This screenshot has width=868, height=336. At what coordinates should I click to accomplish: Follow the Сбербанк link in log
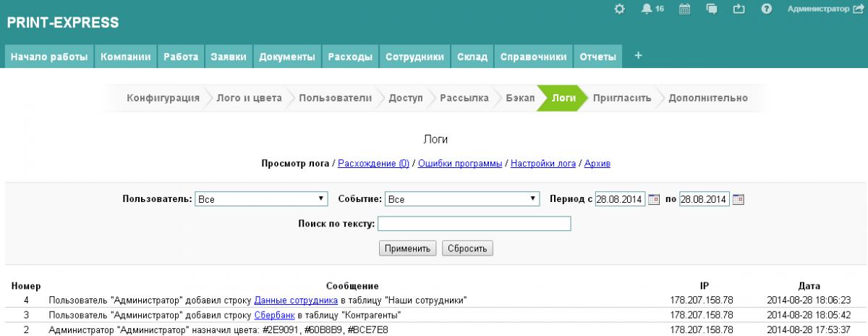point(273,315)
